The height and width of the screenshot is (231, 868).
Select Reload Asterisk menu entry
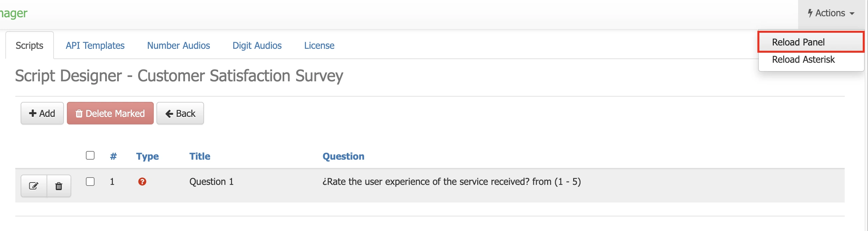point(803,59)
